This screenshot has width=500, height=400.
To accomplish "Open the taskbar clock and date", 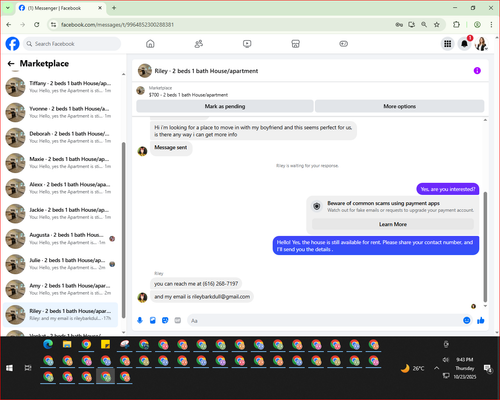I will coord(465,368).
